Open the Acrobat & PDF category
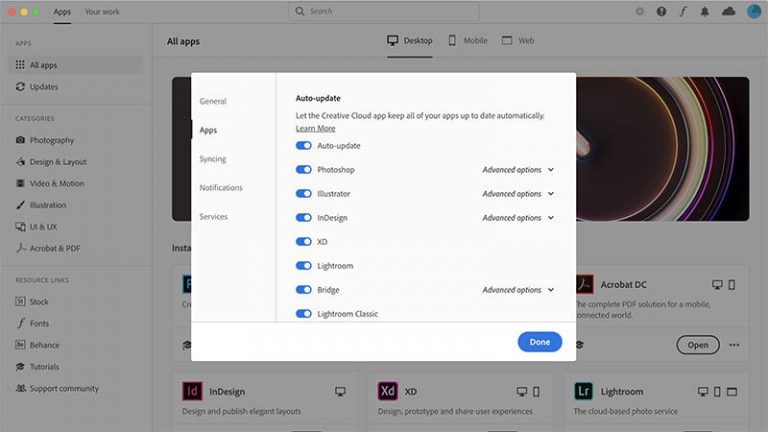The height and width of the screenshot is (432, 768). [48, 248]
